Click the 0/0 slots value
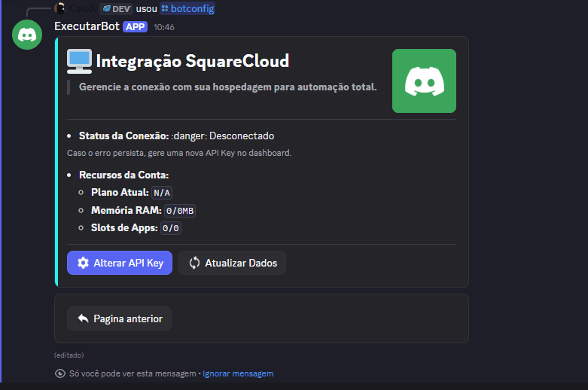 (171, 228)
